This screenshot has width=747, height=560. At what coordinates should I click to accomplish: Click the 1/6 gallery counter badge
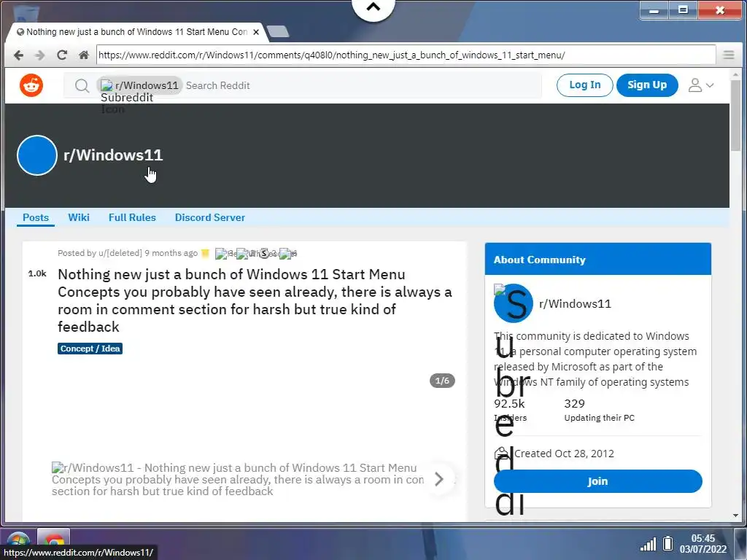click(442, 381)
